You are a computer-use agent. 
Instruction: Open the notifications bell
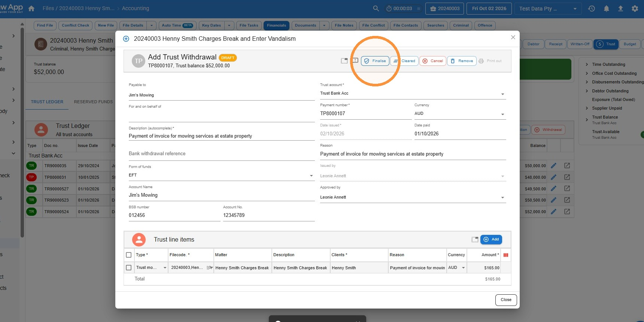[606, 8]
